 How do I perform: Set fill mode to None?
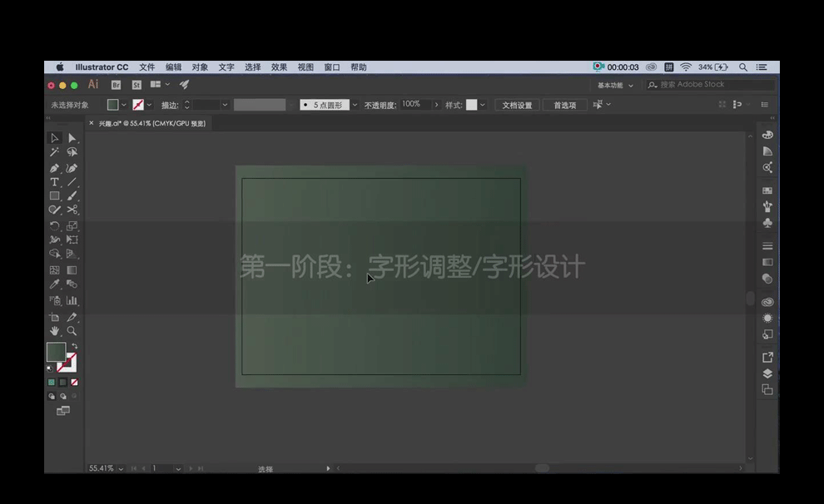(75, 383)
